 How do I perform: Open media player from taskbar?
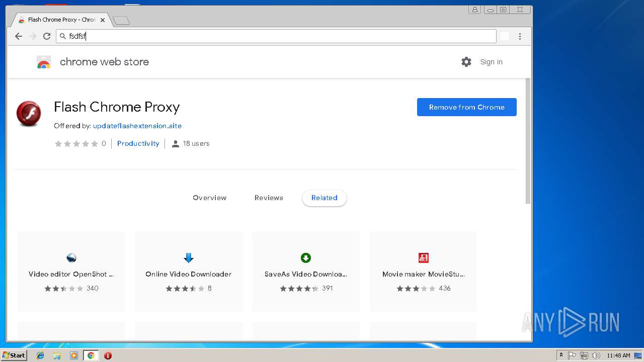click(74, 355)
